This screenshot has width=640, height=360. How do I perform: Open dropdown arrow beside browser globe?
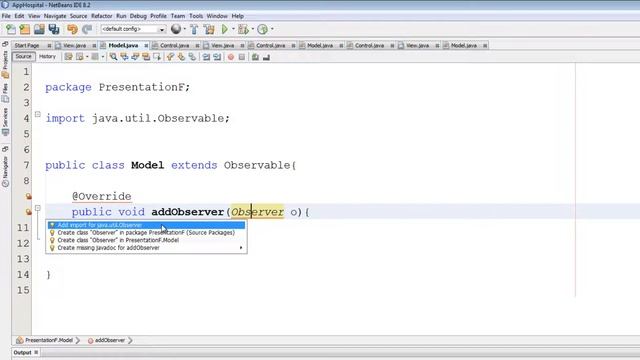(185, 29)
